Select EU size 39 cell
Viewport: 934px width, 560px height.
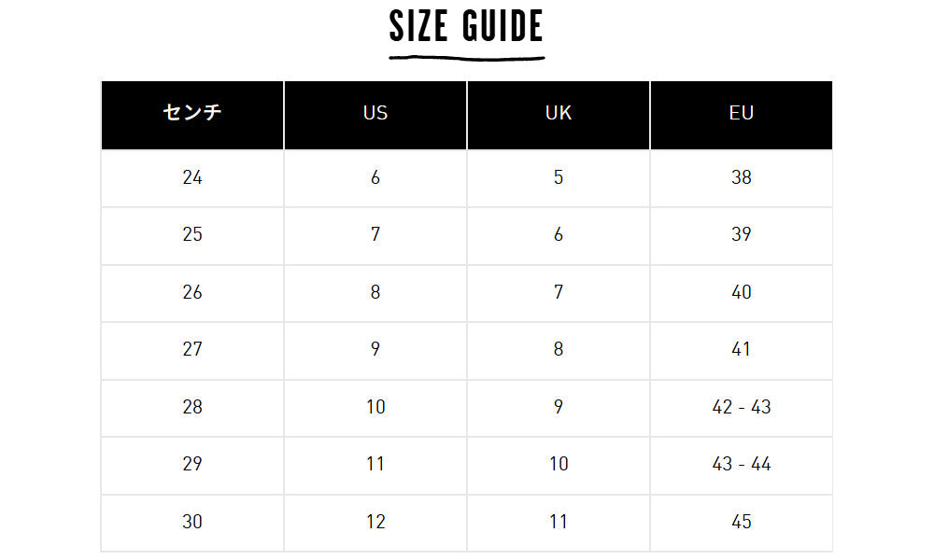(x=742, y=235)
